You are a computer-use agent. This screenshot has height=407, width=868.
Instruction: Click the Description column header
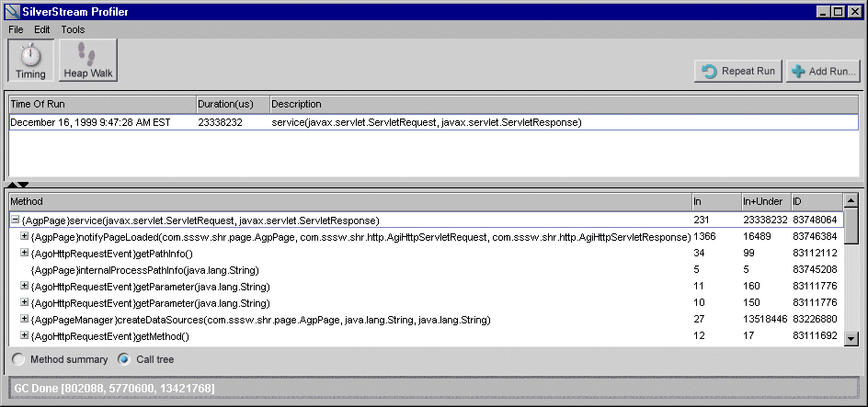click(564, 104)
